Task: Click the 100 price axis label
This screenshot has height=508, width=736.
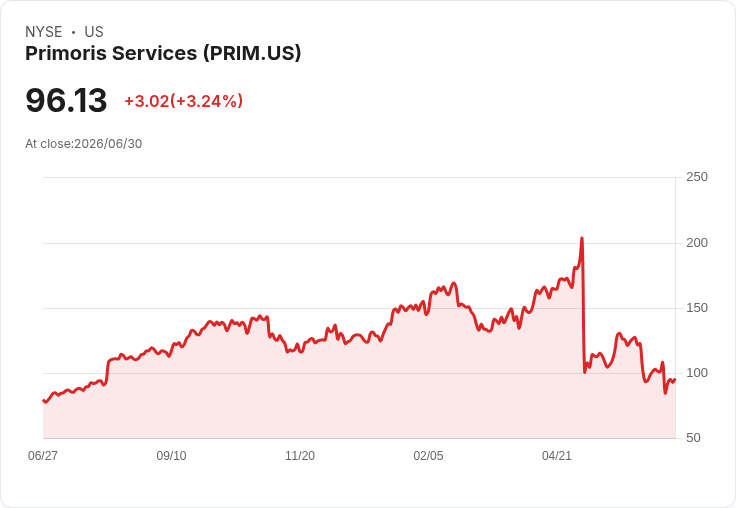Action: 697,373
